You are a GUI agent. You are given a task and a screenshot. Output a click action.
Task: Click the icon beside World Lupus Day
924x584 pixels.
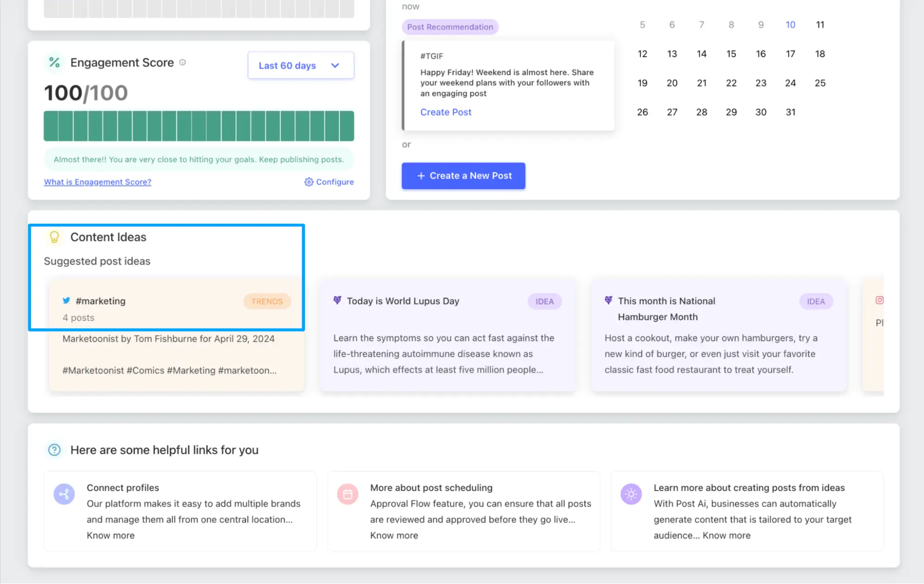(337, 300)
